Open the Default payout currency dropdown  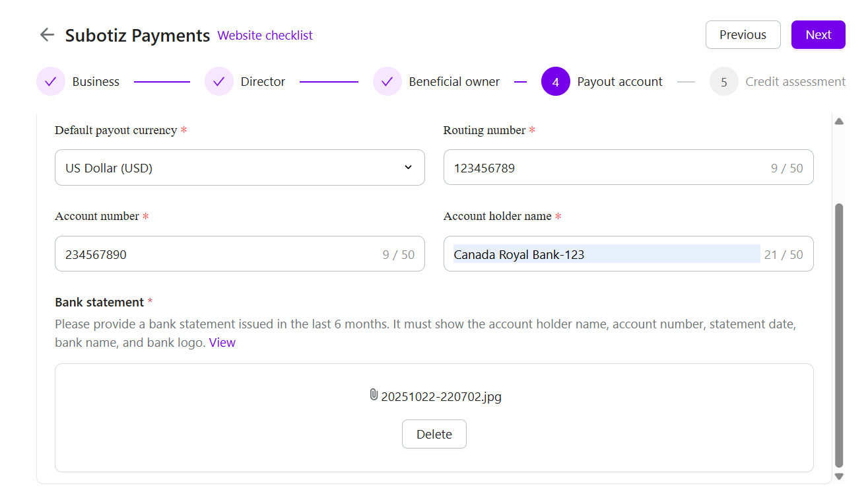tap(239, 168)
